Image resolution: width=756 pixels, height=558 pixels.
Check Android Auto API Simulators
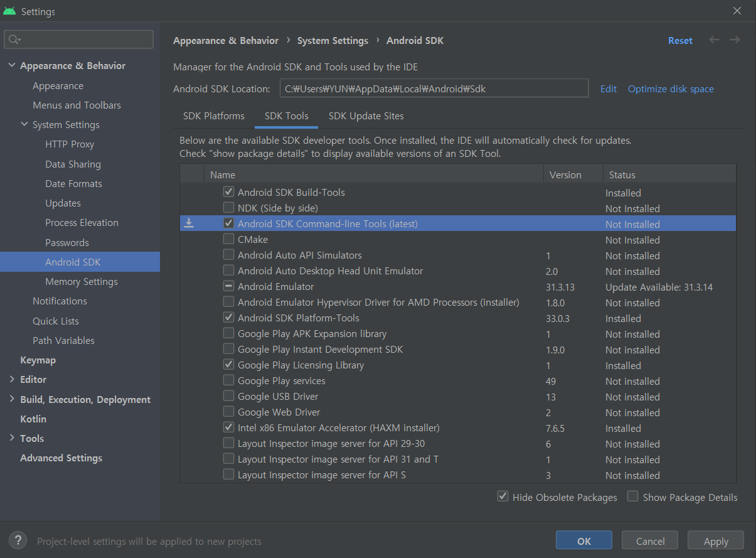click(229, 255)
